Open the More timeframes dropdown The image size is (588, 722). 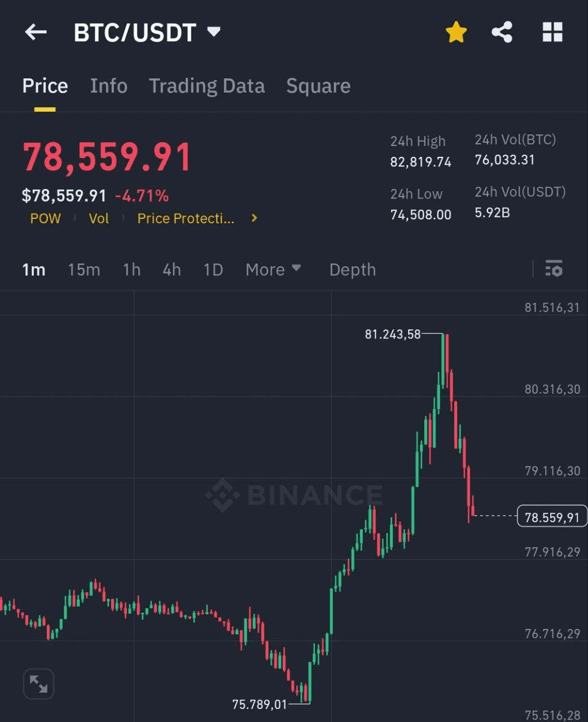(x=273, y=270)
